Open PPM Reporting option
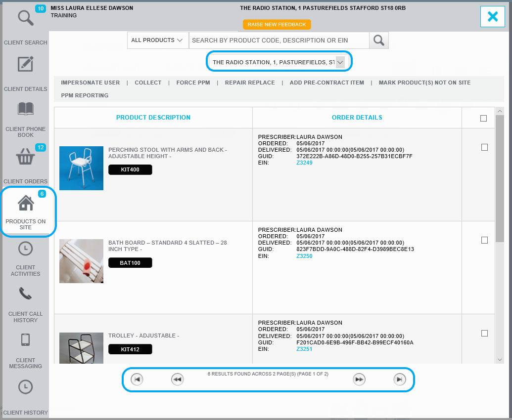The height and width of the screenshot is (420, 512). 85,95
